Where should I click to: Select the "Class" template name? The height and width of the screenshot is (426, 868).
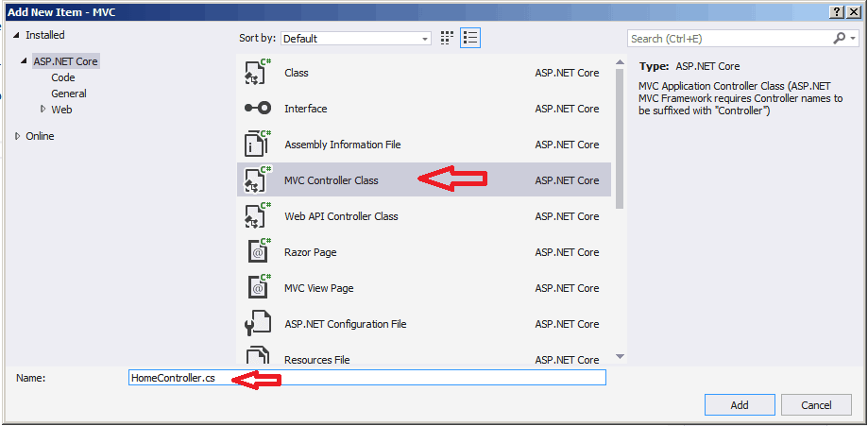pyautogui.click(x=297, y=73)
